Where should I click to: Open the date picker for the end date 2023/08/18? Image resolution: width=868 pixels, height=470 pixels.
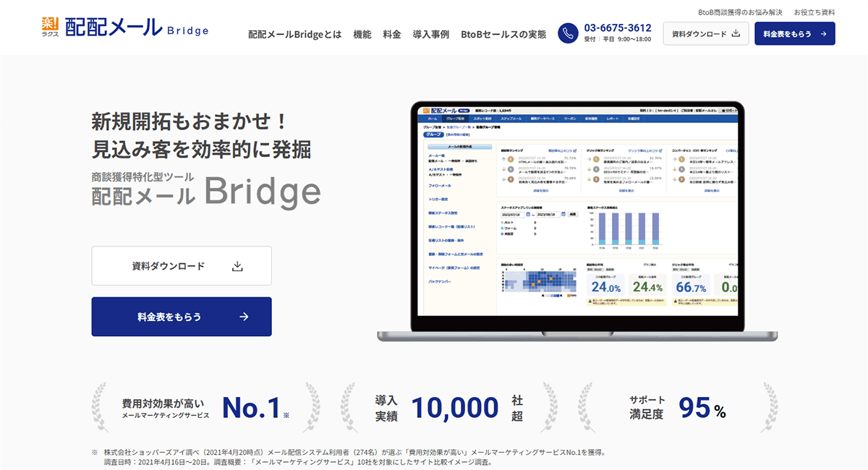563,214
